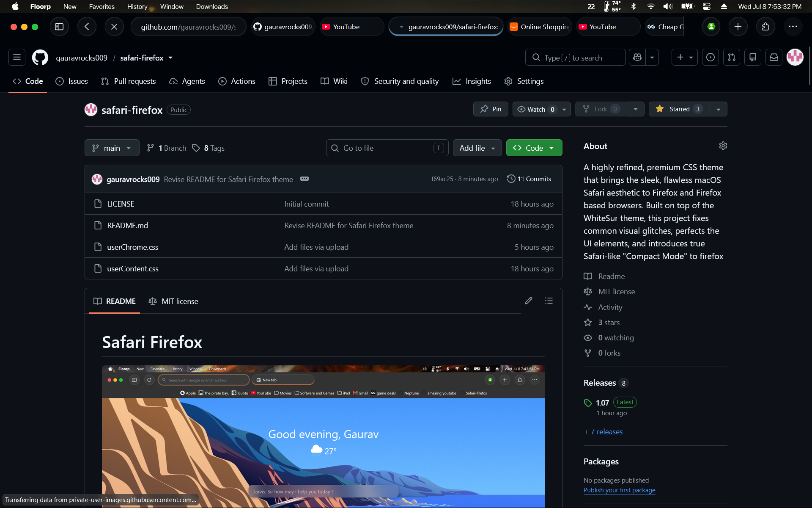Open the README.md file
Viewport: 812px width, 508px height.
(127, 225)
